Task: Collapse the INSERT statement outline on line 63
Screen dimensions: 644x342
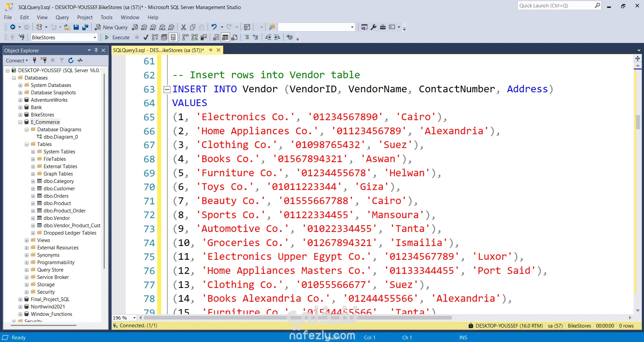Action: pyautogui.click(x=167, y=89)
